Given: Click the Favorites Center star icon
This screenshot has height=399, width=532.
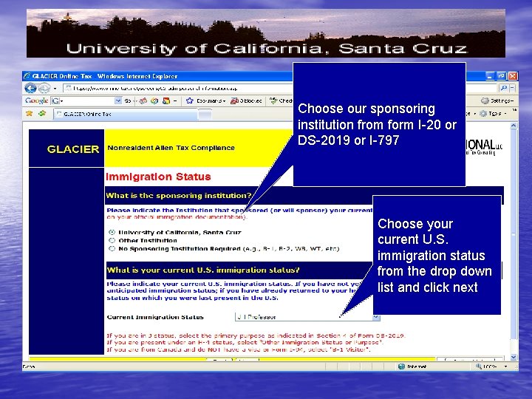Looking at the screenshot, I should [x=29, y=114].
